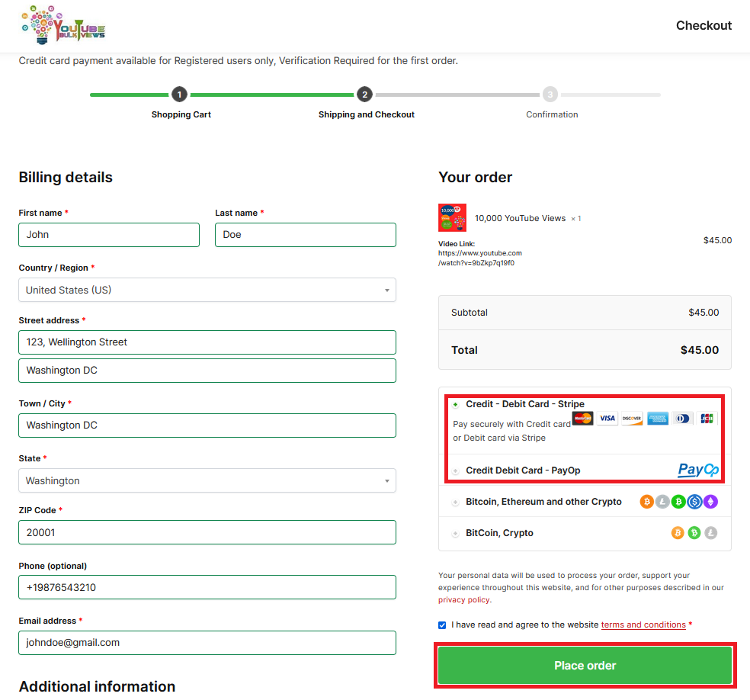Select the Shipping and Checkout step 2

[x=364, y=95]
